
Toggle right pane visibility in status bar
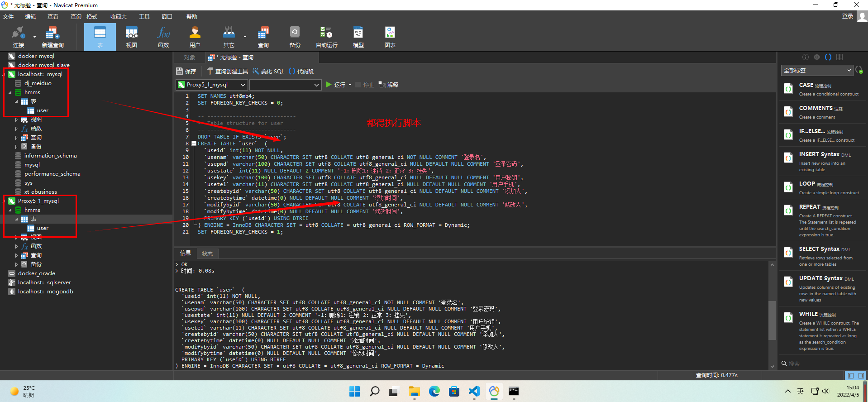[861, 375]
